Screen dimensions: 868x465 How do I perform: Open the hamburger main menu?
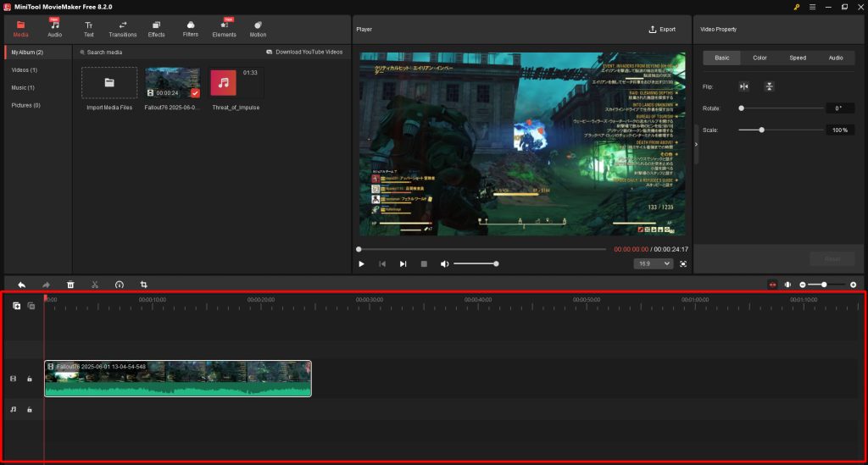[x=812, y=7]
